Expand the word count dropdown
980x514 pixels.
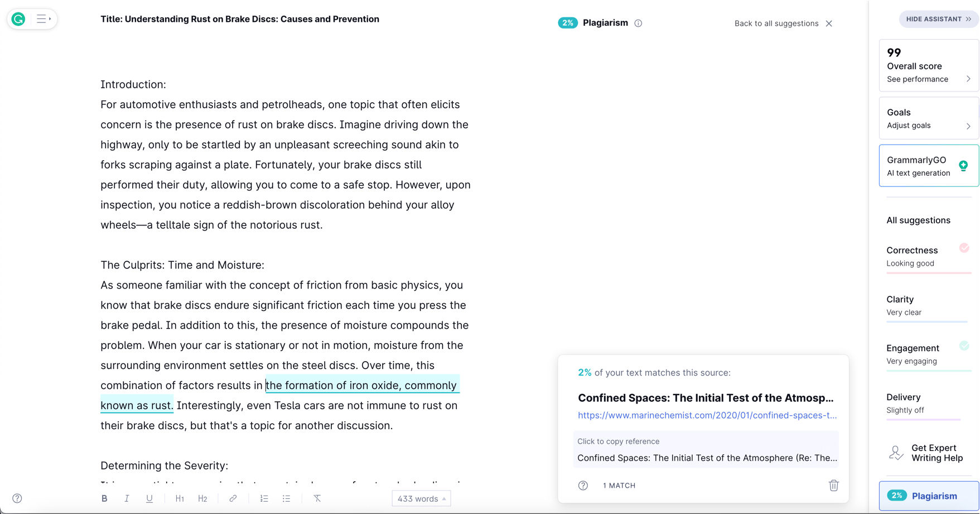coord(421,498)
